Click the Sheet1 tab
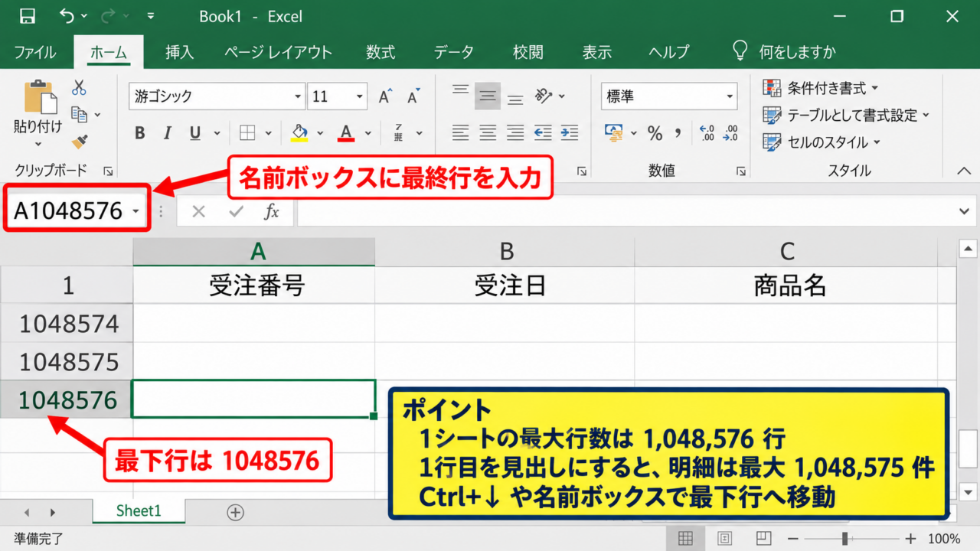The image size is (980, 551). 139,510
